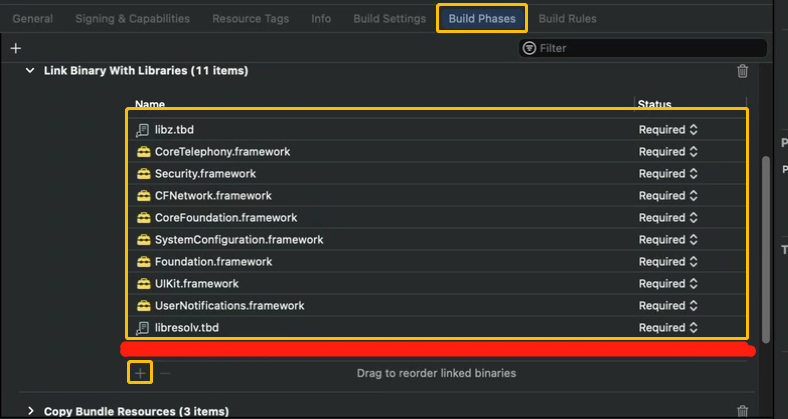Delete the Link Binary With Libraries phase

(x=742, y=71)
